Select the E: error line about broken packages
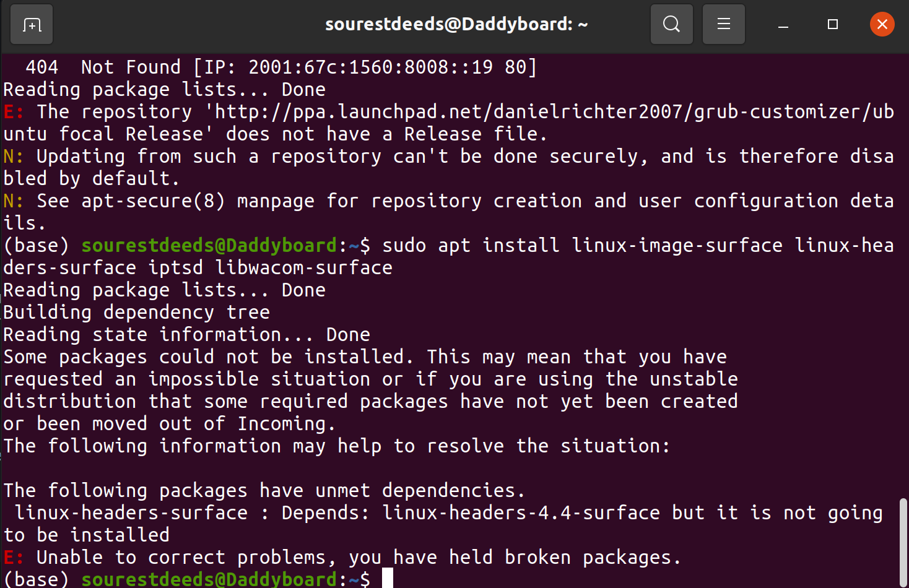The height and width of the screenshot is (588, 909). point(341,556)
